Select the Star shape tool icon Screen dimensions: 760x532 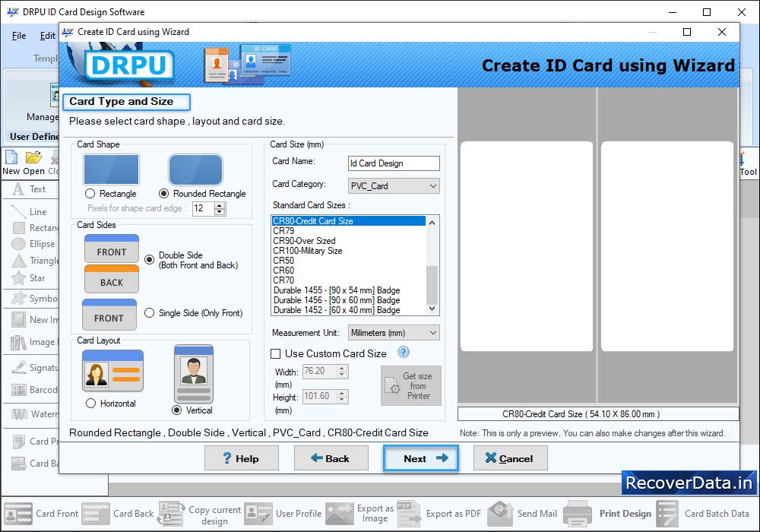click(x=18, y=278)
